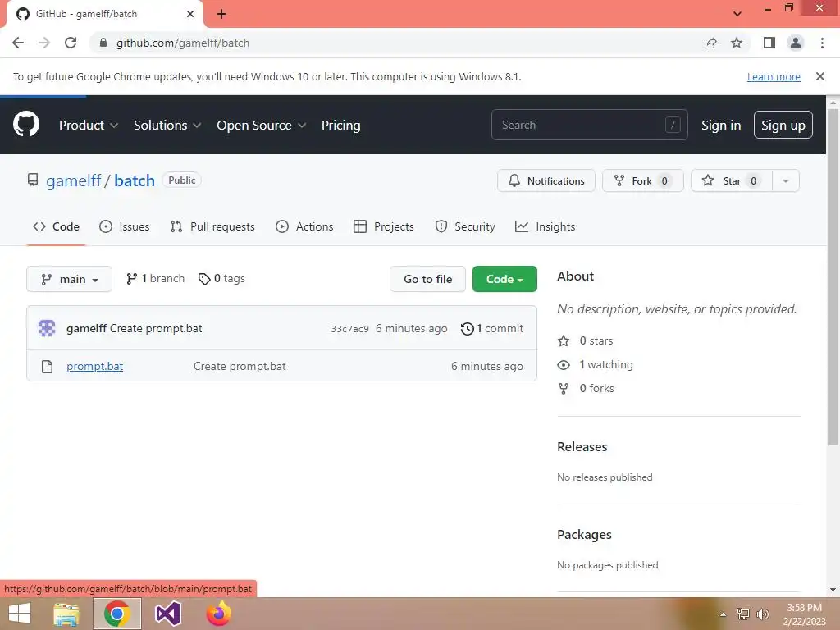This screenshot has width=840, height=630.
Task: Expand the Open Source menu dropdown
Action: point(262,125)
